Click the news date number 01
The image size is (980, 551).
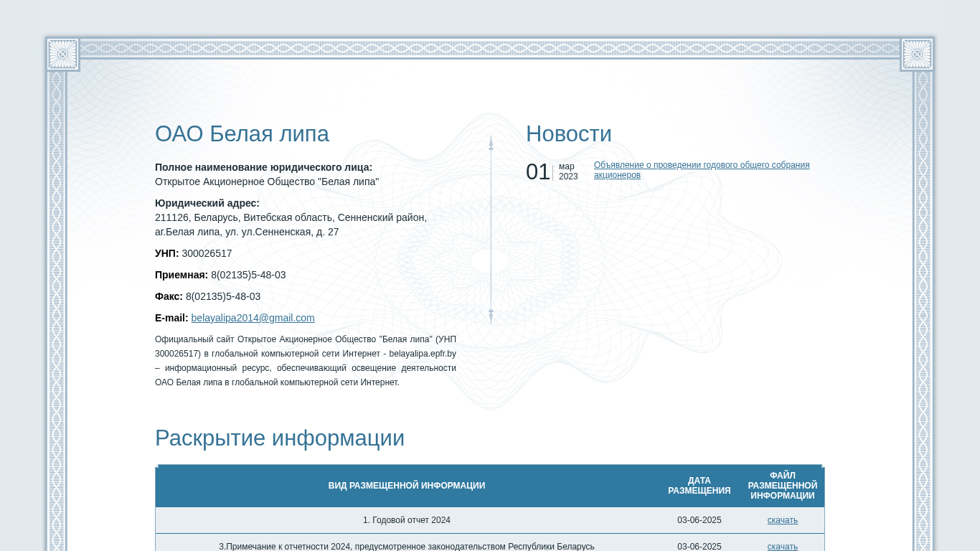tap(538, 172)
